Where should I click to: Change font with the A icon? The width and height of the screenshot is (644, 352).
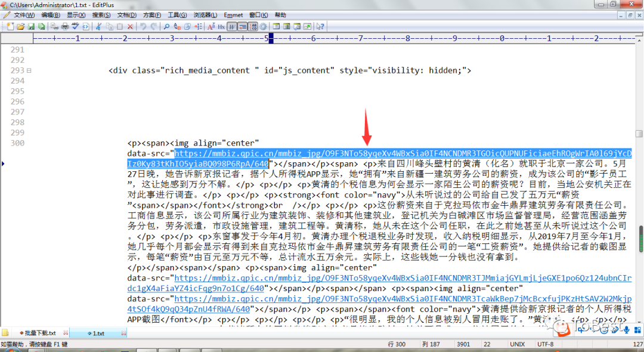tap(211, 27)
